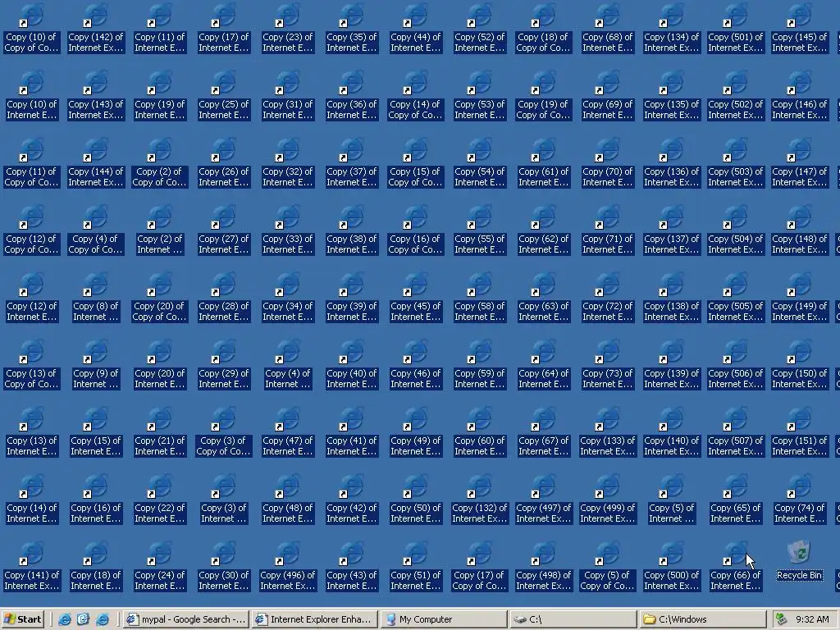
Task: Select the Copy (505) of Internet Explorer shortcut
Action: 736,297
